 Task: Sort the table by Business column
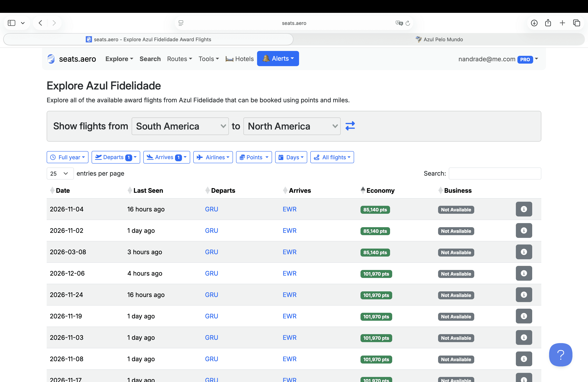coord(458,190)
